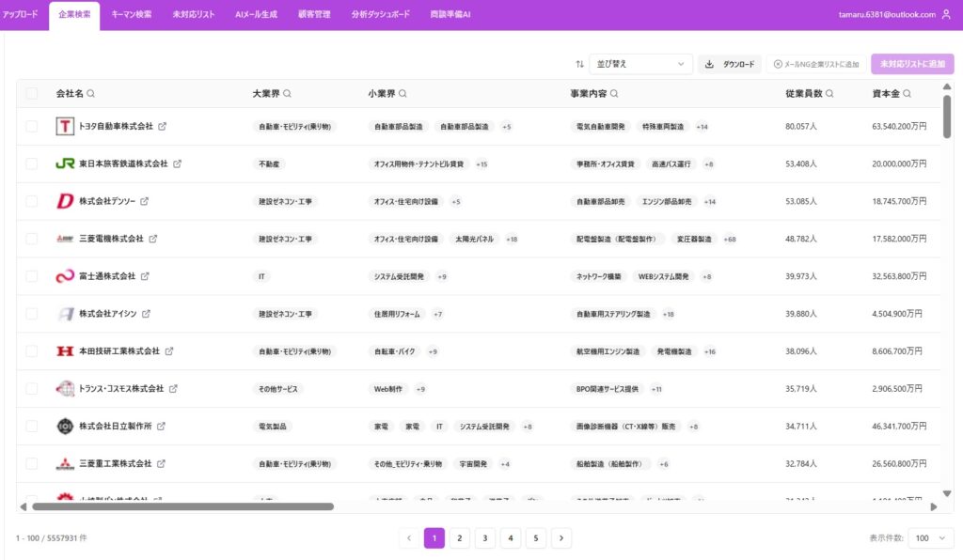Switch to the 分析ダッシュボード tab
963x560 pixels.
[380, 14]
